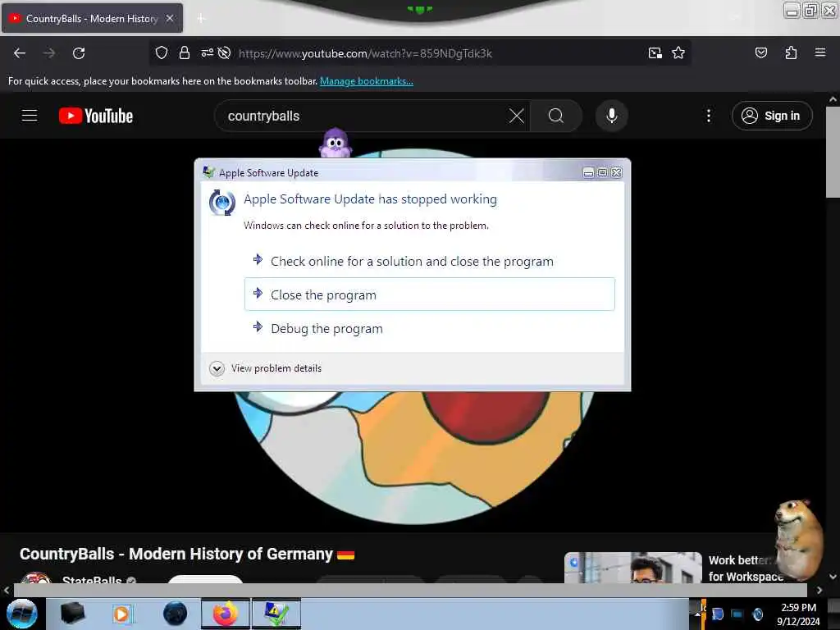The width and height of the screenshot is (840, 630).
Task: Click the autoplay blocked icon in address bar
Action: (225, 53)
